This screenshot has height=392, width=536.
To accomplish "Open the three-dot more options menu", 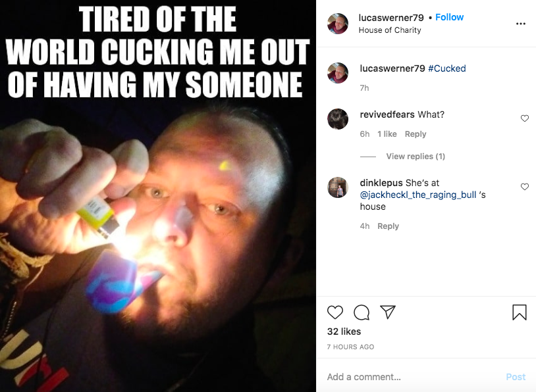I will (521, 24).
